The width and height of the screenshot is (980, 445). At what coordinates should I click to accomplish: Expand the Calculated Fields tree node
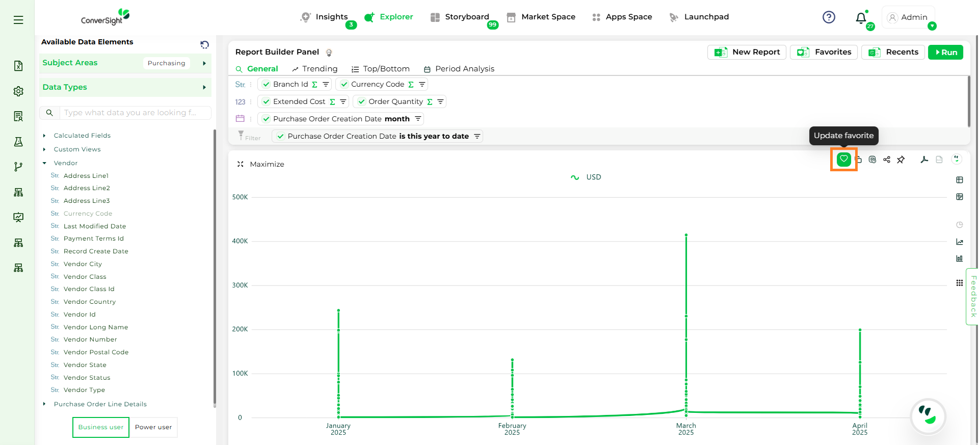tap(44, 136)
